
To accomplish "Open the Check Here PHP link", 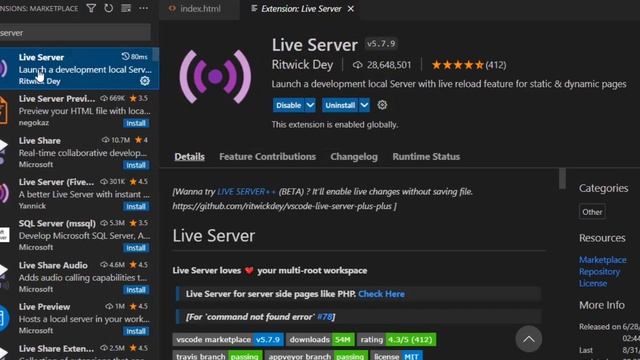I will (381, 294).
